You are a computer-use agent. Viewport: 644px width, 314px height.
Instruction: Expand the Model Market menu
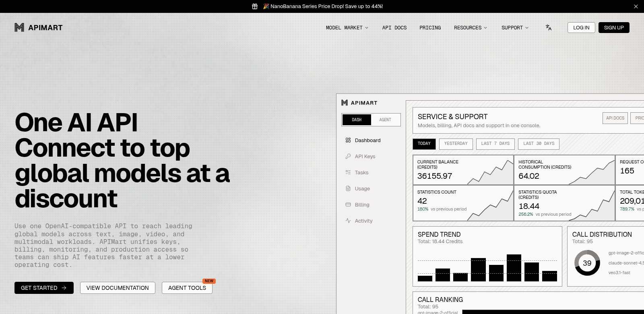click(347, 28)
